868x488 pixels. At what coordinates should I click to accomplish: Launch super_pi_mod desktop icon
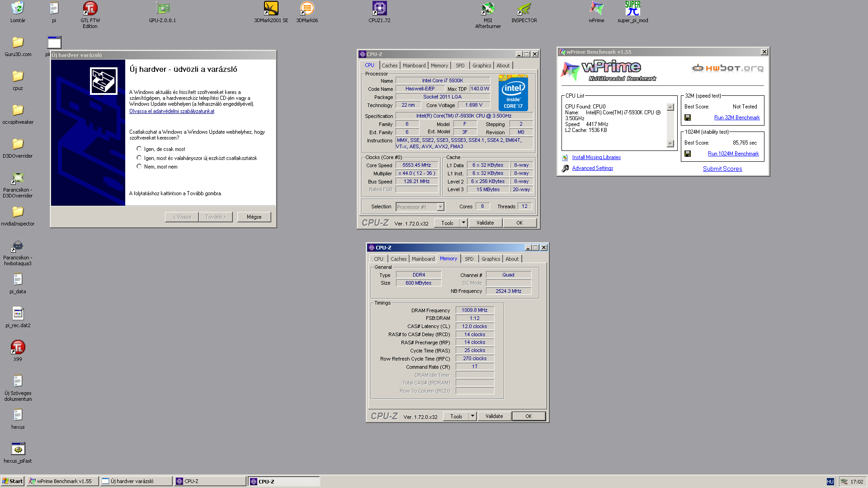(632, 12)
